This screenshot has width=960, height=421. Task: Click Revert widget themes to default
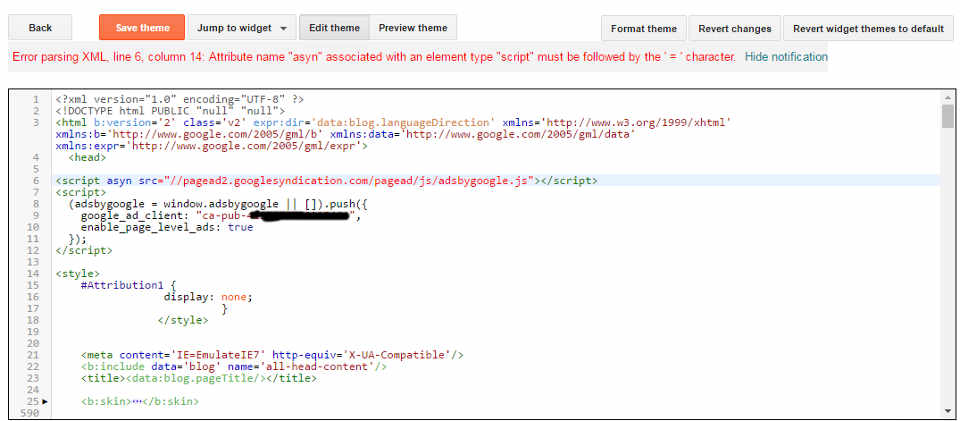tap(868, 29)
